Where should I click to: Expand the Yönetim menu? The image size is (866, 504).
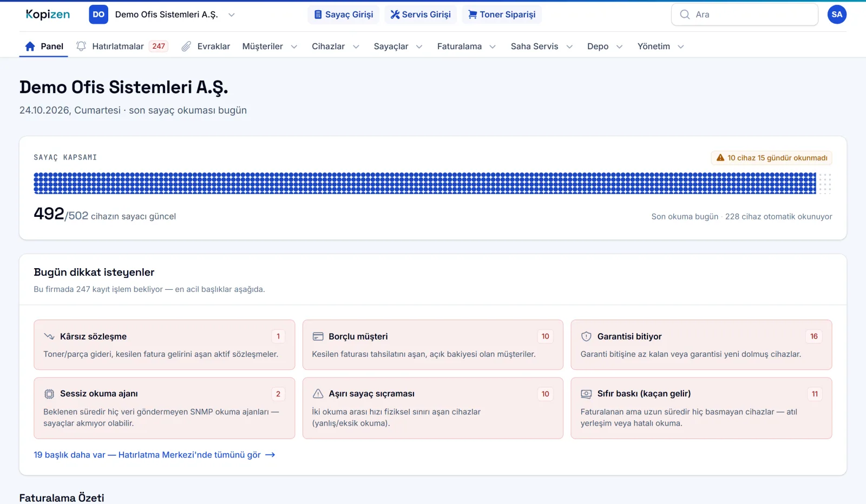(660, 47)
